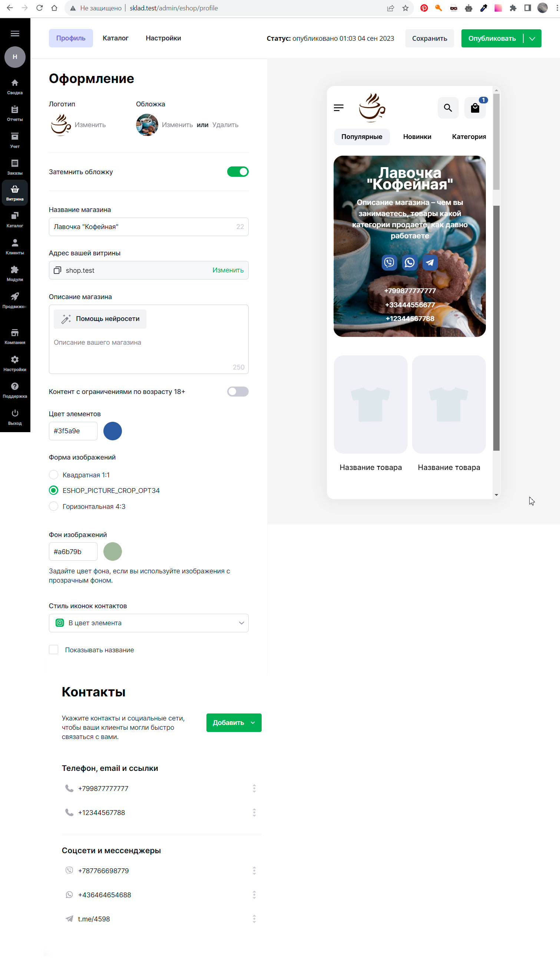
Task: Open the blue Цвет элементов color swatch
Action: click(113, 431)
